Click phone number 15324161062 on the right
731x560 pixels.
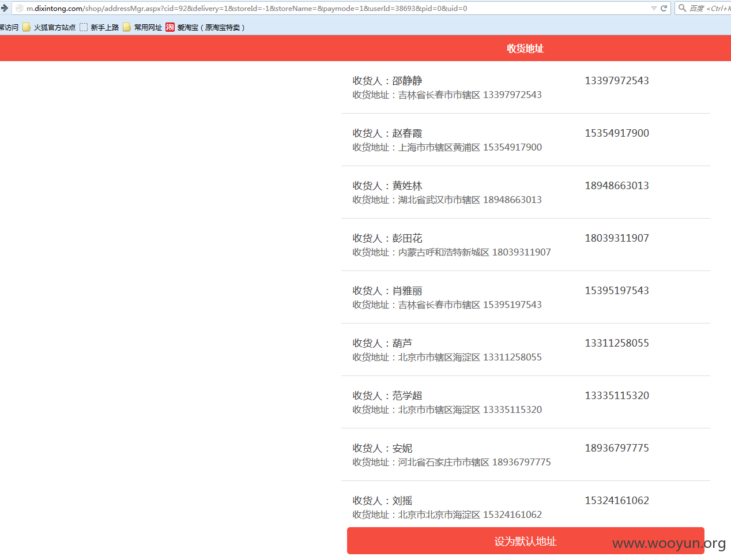tap(617, 501)
